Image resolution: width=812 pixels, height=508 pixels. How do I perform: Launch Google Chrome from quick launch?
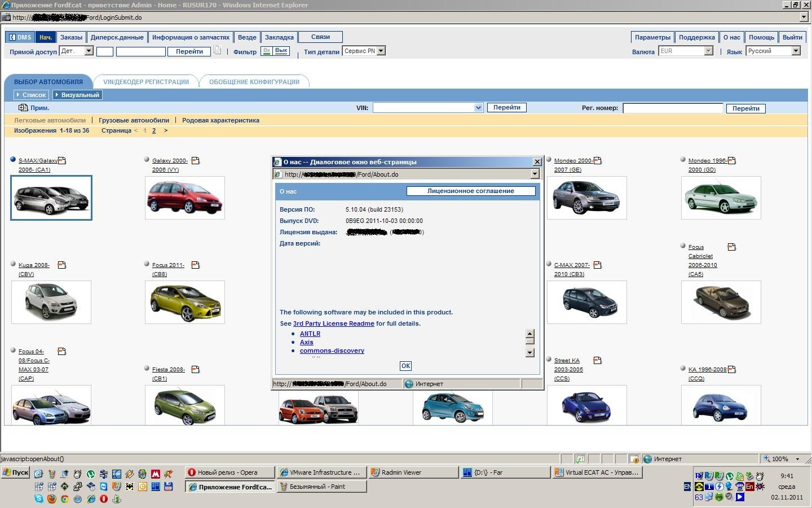pos(65,498)
